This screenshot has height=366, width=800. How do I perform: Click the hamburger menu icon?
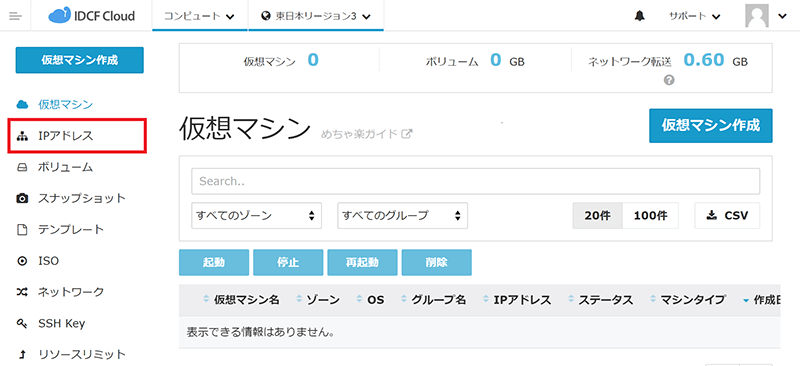[x=16, y=16]
